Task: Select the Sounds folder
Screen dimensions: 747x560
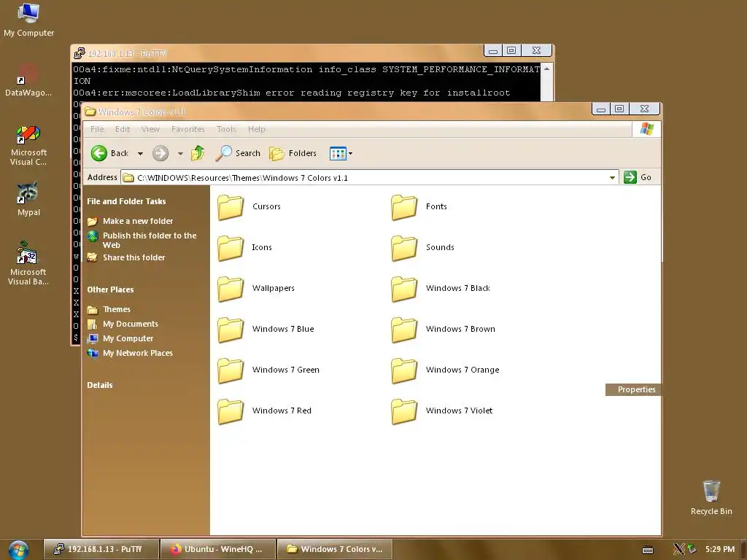Action: 422,248
